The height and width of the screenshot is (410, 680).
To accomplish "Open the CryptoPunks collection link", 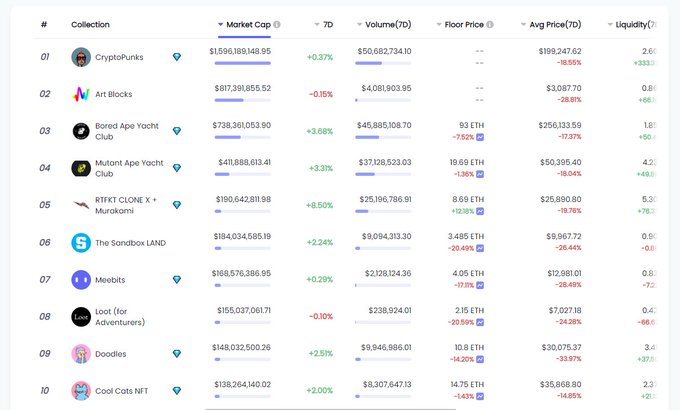I will coord(119,57).
